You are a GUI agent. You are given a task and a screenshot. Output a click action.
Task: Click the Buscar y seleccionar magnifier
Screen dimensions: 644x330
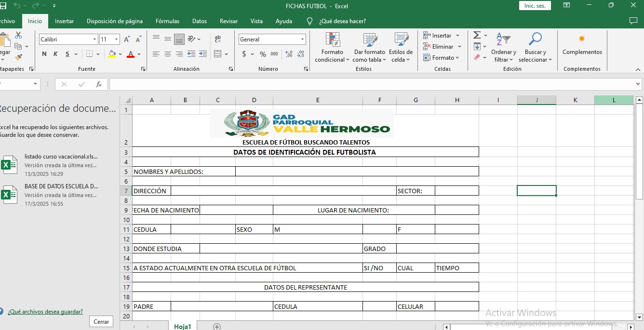[535, 40]
